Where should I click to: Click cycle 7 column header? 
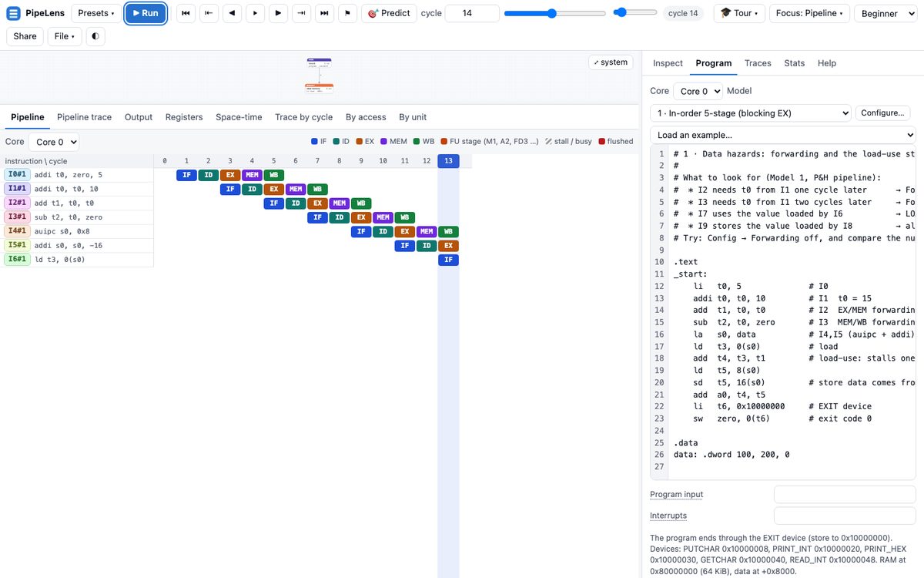[x=317, y=161]
